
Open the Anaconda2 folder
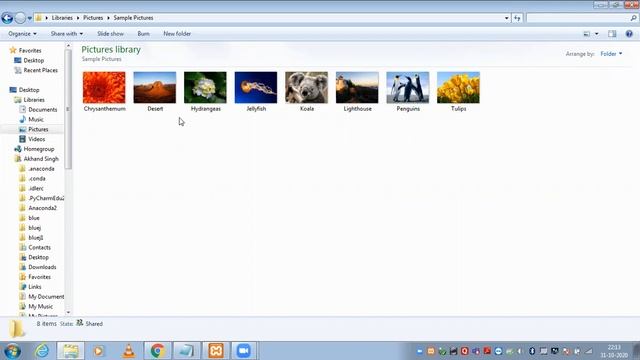pos(42,208)
